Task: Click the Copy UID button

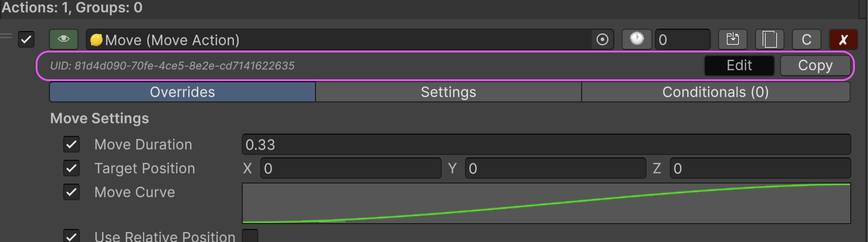Action: 815,66
